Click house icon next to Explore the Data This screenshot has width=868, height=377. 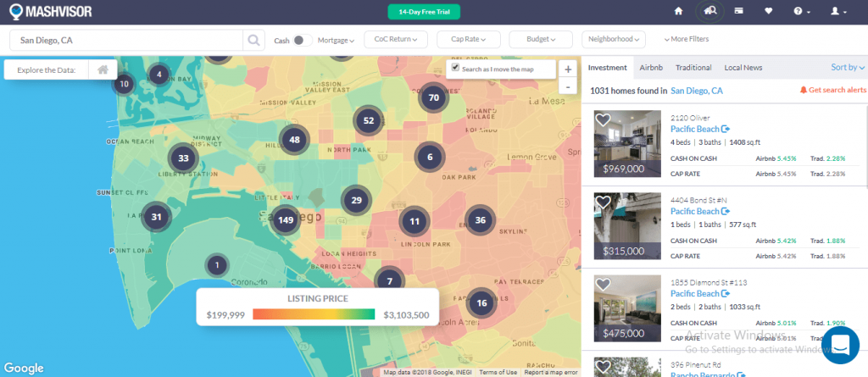click(103, 69)
